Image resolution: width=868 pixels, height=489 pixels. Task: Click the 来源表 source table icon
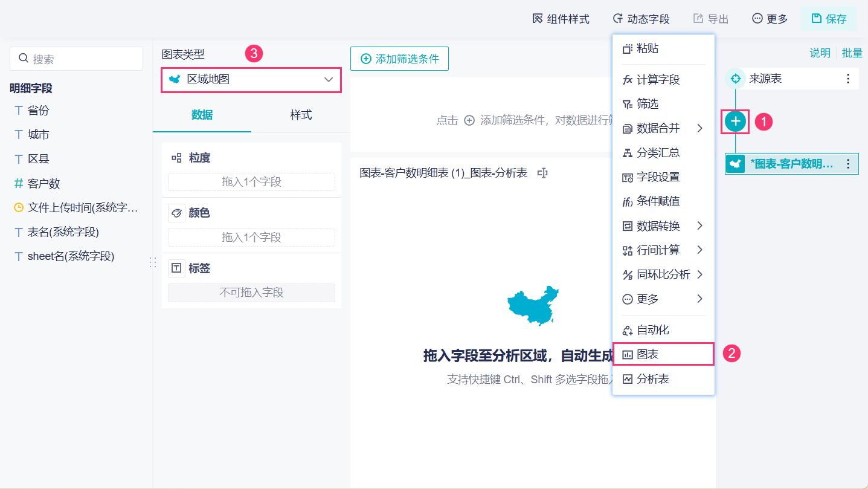coord(735,79)
